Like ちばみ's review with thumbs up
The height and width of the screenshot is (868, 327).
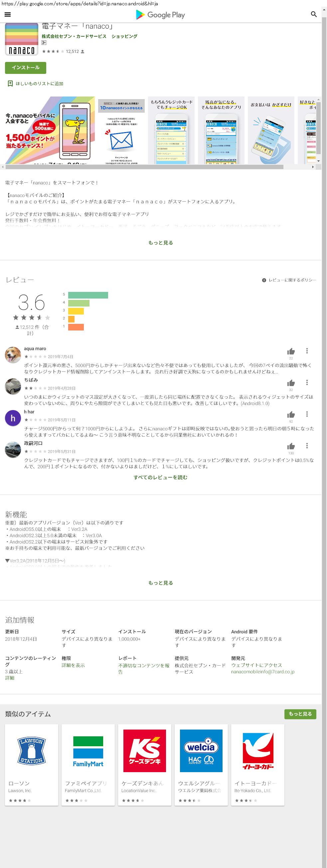(x=291, y=383)
